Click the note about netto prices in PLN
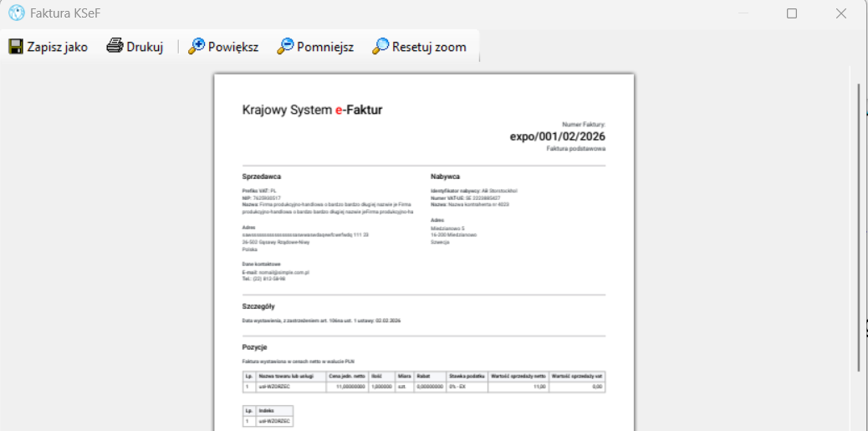 pos(298,362)
